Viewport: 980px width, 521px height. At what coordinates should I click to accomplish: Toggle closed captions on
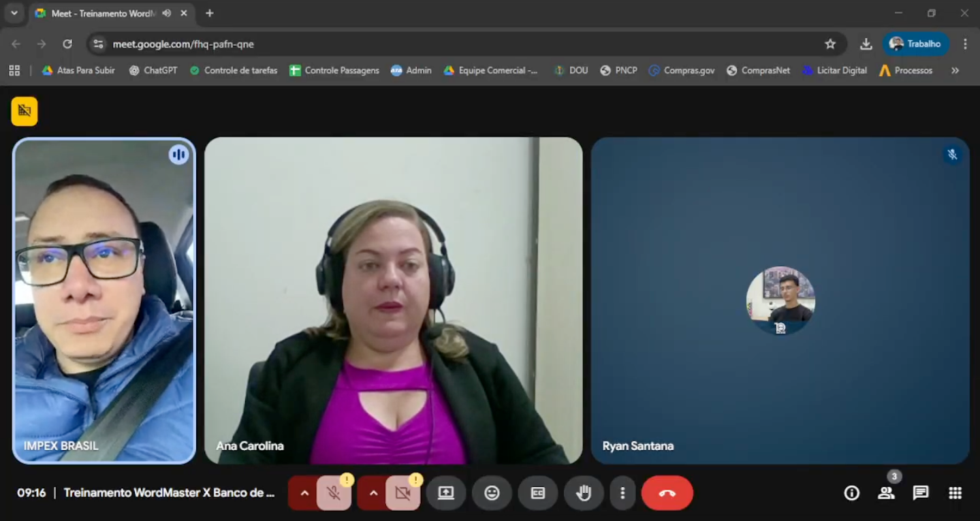click(537, 493)
